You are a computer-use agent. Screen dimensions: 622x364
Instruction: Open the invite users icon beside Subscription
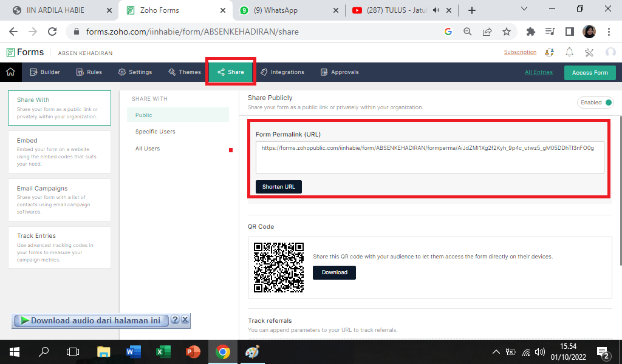pyautogui.click(x=549, y=52)
